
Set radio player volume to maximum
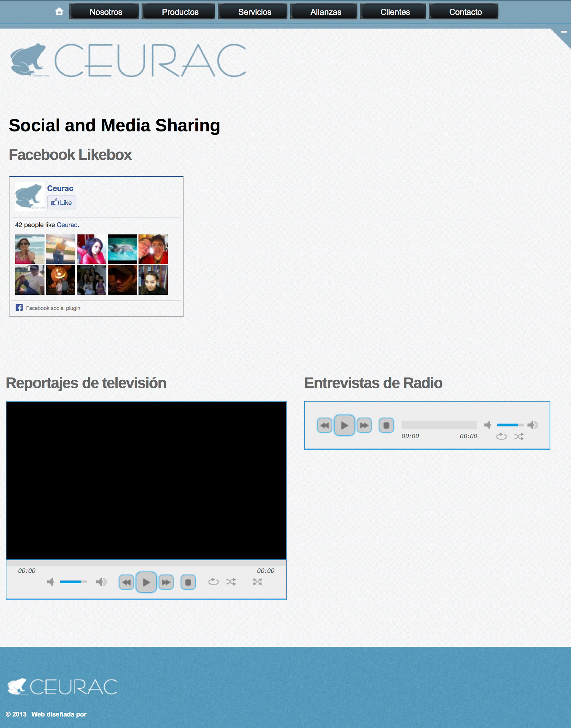click(533, 425)
